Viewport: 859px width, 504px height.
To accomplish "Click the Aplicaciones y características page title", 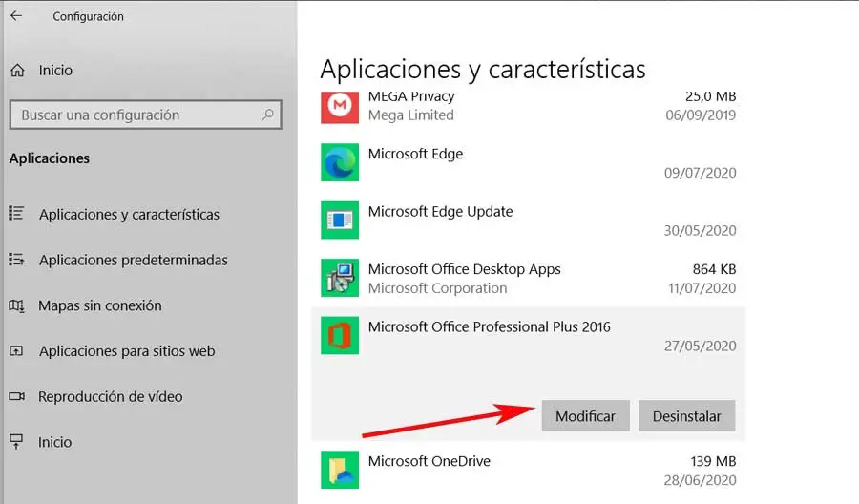I will (483, 70).
